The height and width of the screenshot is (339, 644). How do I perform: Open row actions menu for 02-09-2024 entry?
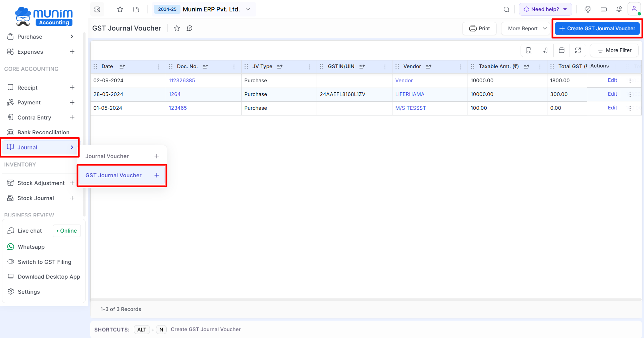(630, 81)
